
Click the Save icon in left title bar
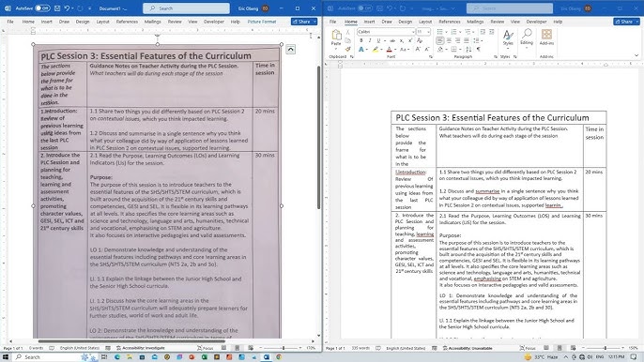click(x=57, y=8)
